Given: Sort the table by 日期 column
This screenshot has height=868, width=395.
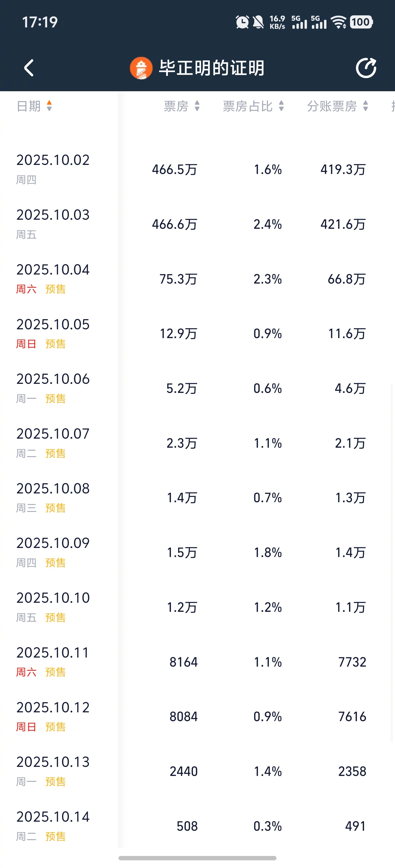Looking at the screenshot, I should [34, 106].
